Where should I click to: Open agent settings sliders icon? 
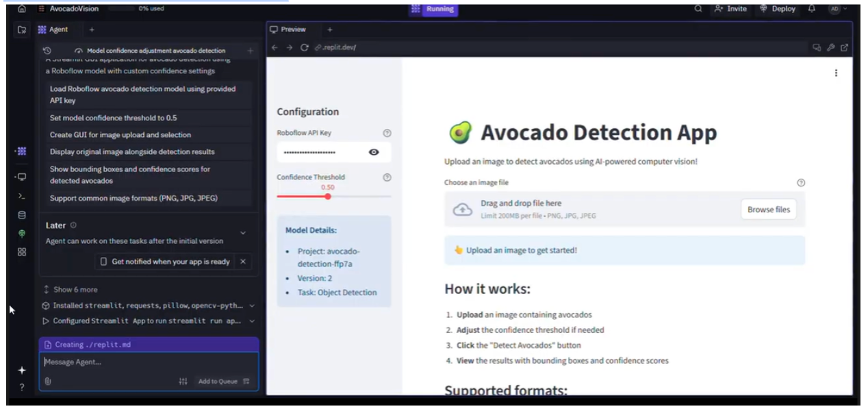coord(183,382)
